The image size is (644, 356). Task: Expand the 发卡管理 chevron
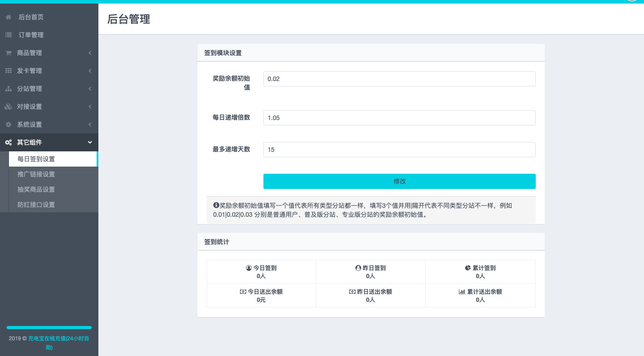90,71
